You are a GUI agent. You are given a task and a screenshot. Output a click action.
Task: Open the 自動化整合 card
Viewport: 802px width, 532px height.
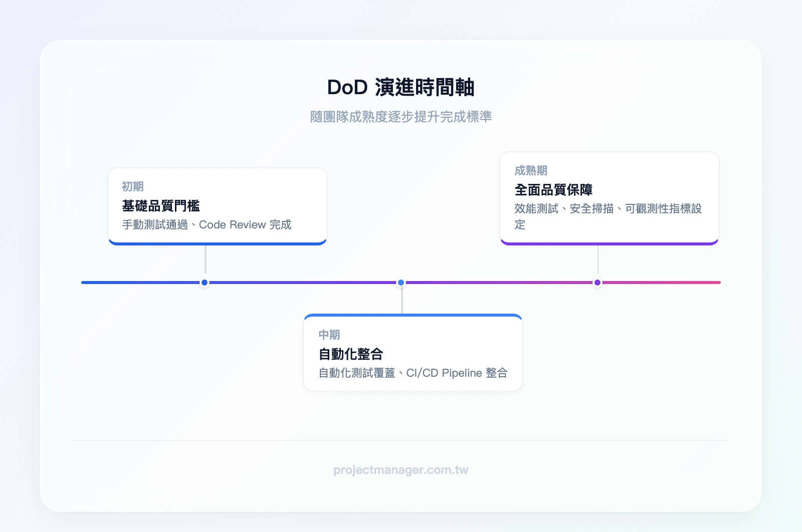click(x=412, y=352)
